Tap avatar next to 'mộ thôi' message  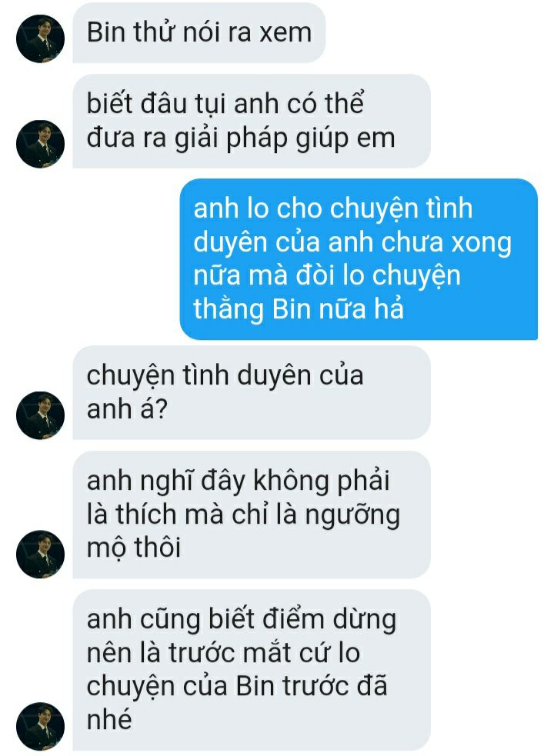click(x=40, y=554)
